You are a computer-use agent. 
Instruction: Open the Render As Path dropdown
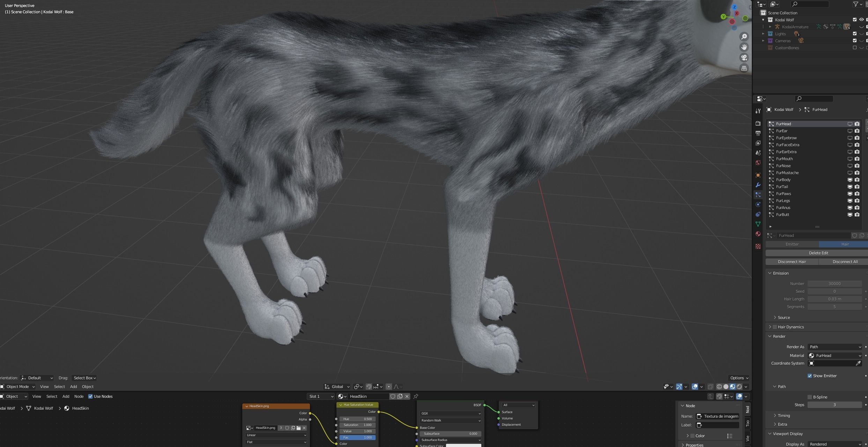coord(835,347)
